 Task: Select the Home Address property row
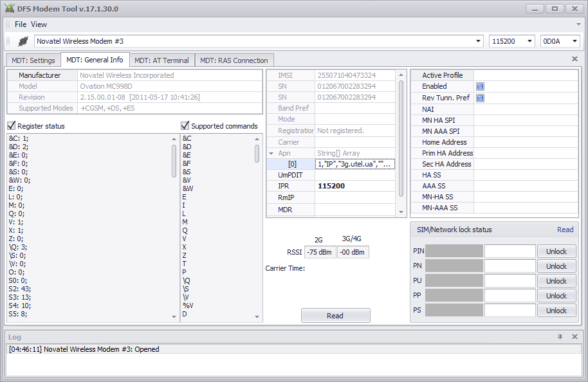click(x=494, y=142)
